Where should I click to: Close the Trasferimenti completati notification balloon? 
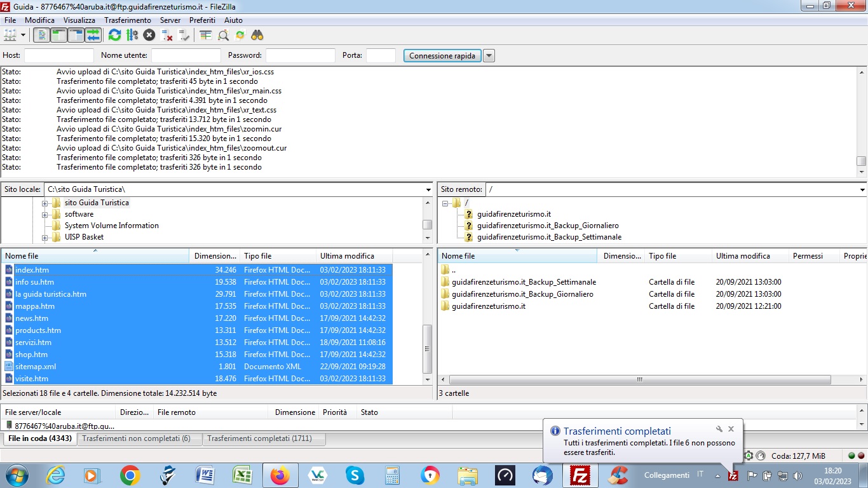[x=731, y=430]
